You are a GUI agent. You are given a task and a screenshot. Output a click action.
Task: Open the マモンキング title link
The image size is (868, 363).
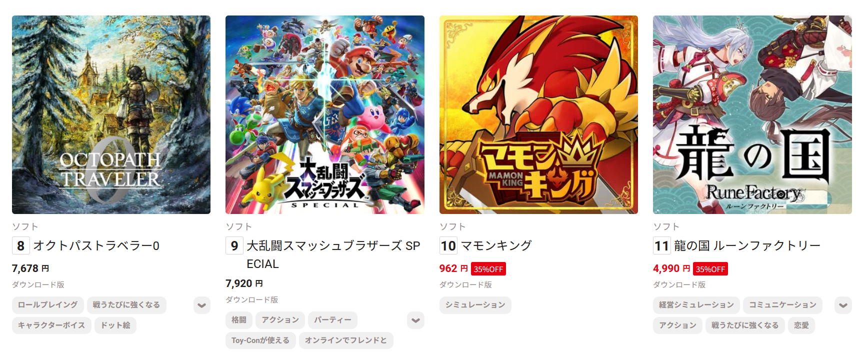click(496, 245)
